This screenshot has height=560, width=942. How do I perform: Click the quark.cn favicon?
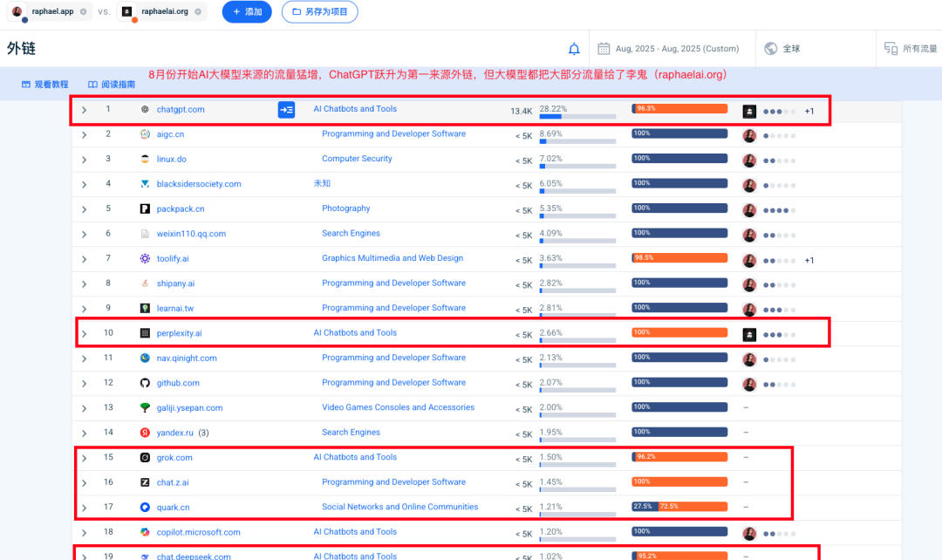point(145,507)
